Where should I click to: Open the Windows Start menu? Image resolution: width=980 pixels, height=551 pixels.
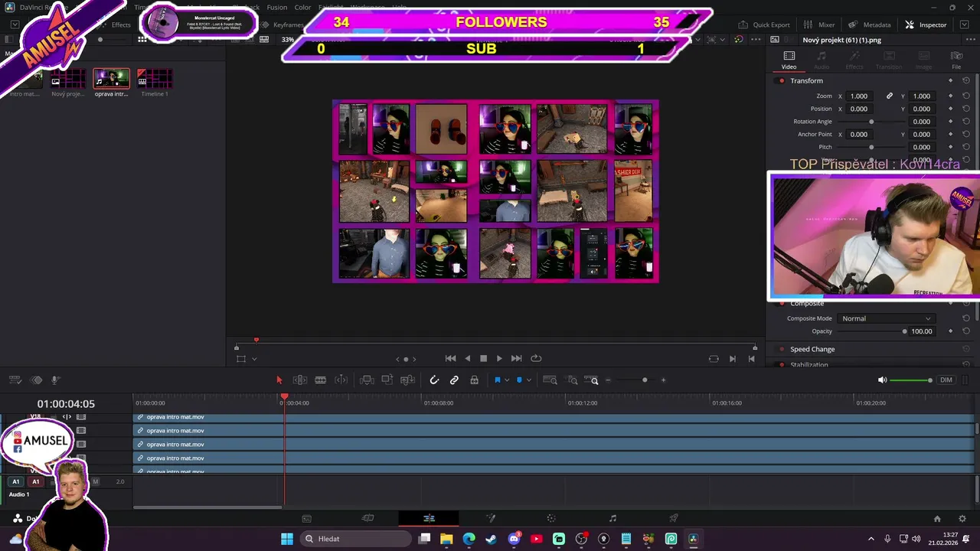pos(287,539)
